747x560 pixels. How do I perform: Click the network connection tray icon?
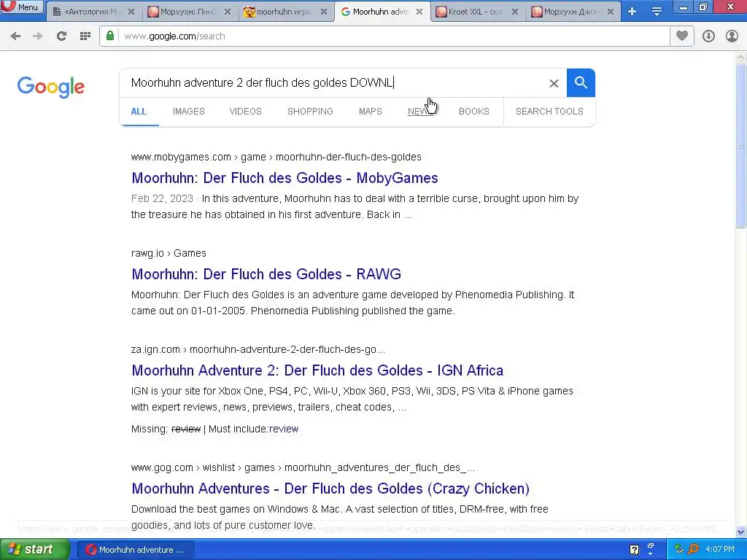coord(679,550)
